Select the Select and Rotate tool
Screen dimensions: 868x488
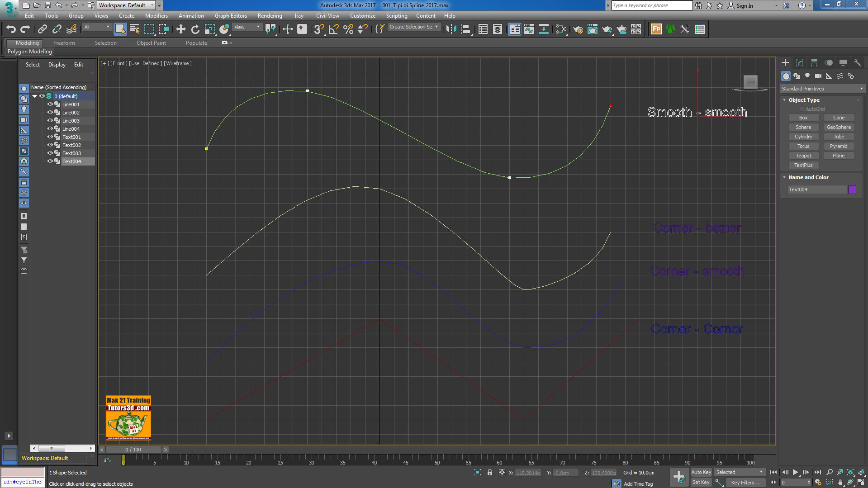point(195,28)
